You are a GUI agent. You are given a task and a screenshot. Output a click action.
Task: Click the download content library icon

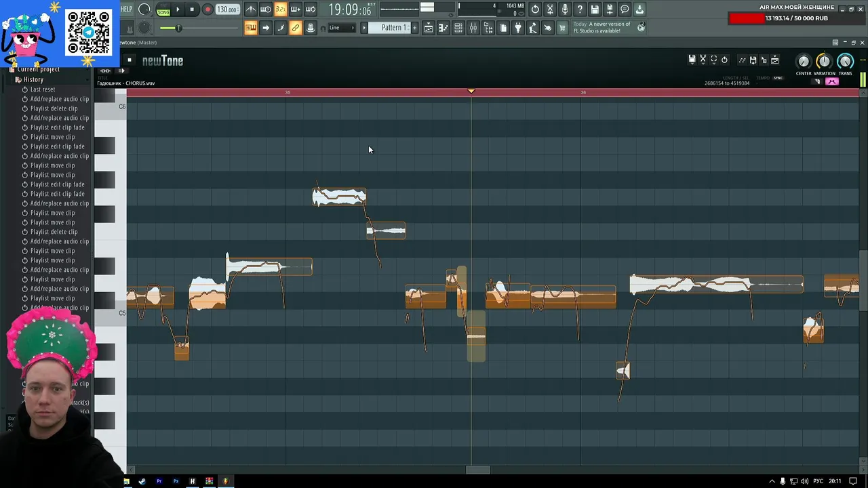639,9
